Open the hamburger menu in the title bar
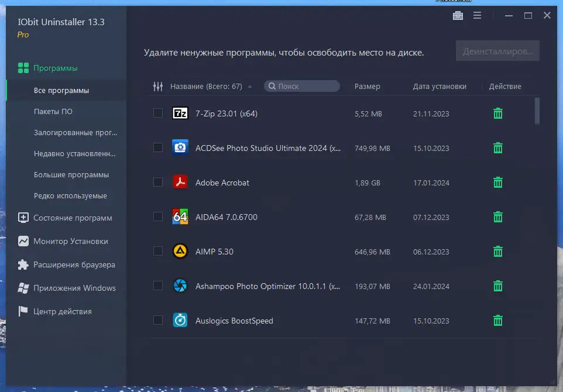The image size is (563, 392). (477, 15)
